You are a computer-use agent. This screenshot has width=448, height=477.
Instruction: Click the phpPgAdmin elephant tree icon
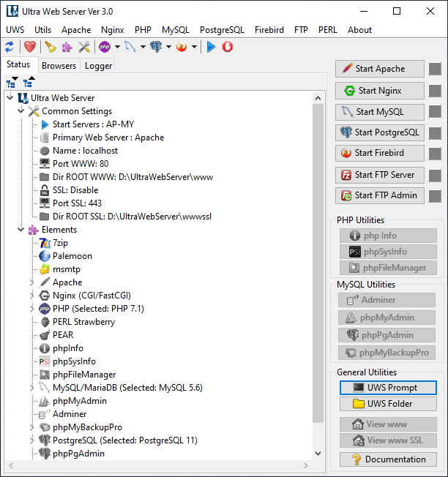point(45,454)
